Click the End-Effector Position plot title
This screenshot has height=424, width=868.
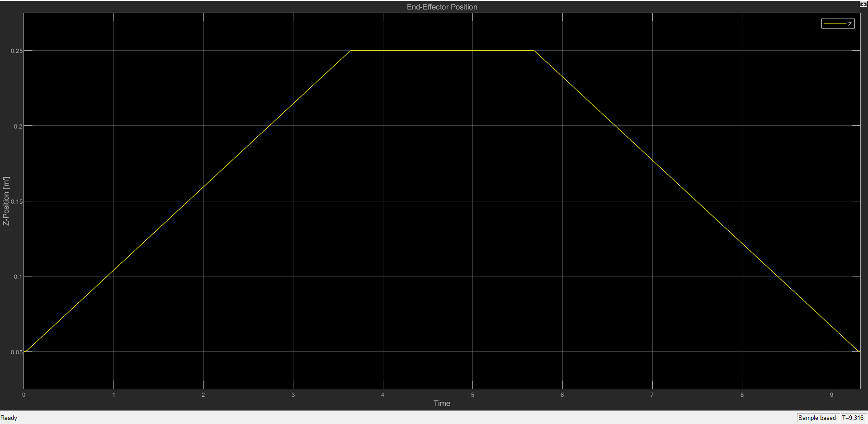[x=442, y=7]
